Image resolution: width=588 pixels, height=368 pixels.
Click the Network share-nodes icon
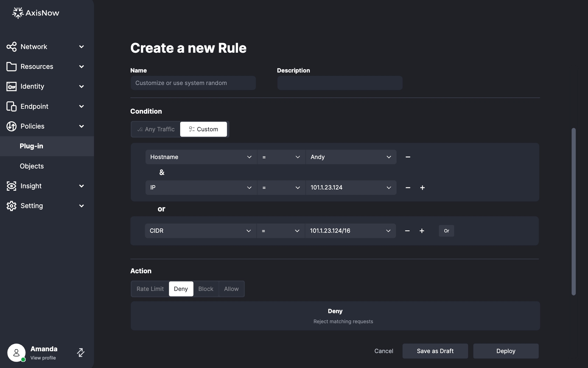pos(12,47)
